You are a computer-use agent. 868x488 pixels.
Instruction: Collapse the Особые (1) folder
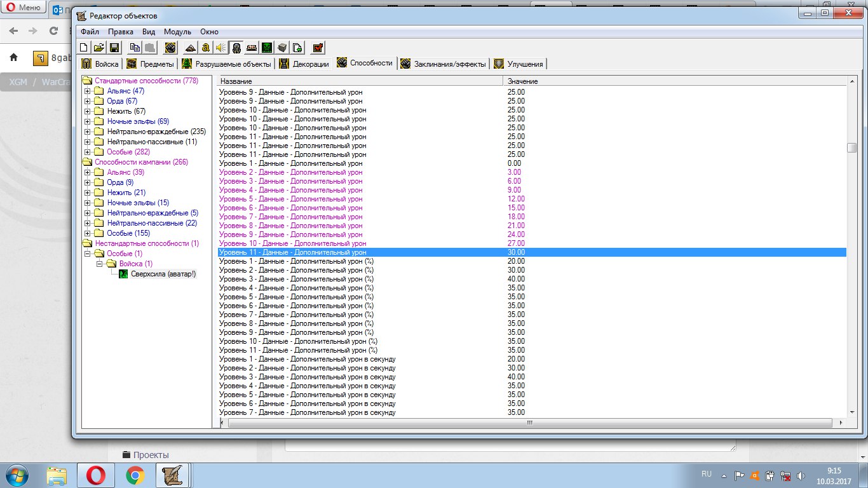(x=88, y=254)
